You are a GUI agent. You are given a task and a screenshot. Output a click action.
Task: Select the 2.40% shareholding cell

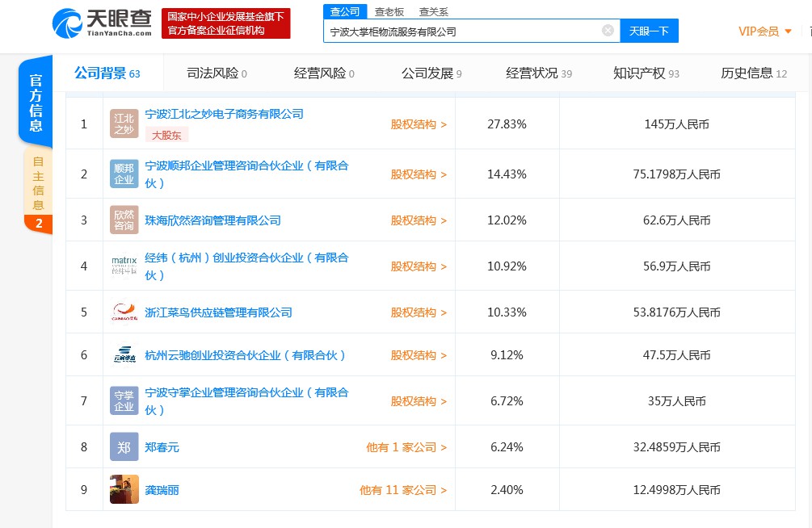tap(507, 490)
